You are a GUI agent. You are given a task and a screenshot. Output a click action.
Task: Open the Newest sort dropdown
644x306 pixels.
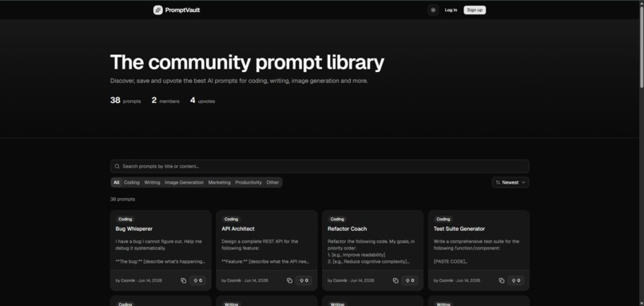point(511,182)
